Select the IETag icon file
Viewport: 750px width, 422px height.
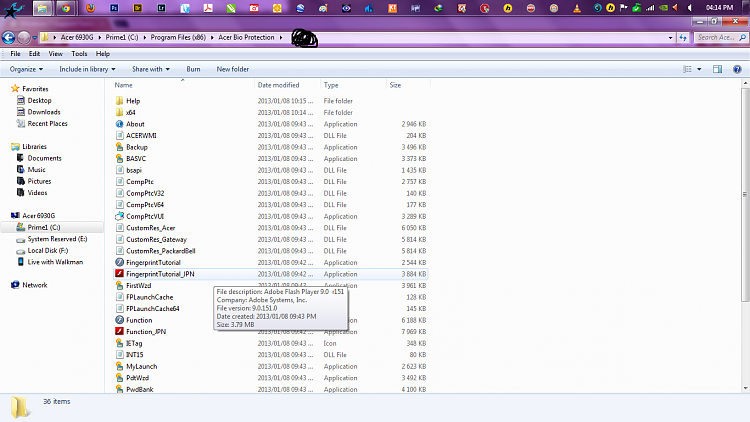134,343
